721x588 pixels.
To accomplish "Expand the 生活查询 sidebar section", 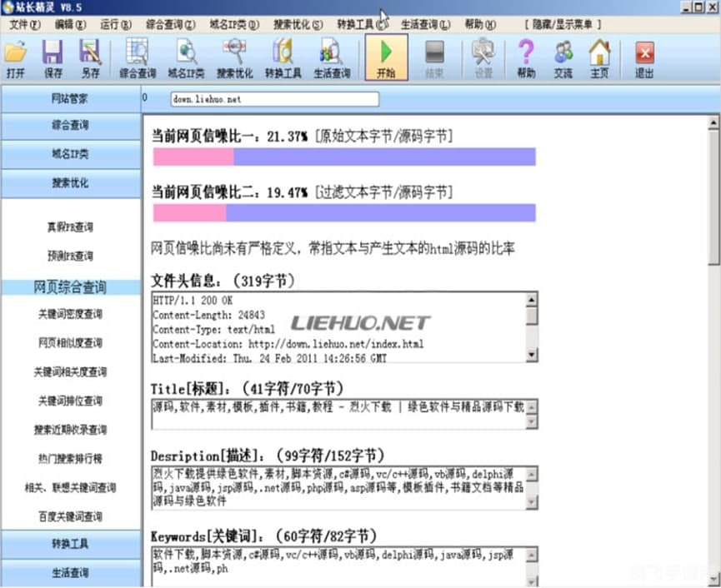I will point(69,574).
